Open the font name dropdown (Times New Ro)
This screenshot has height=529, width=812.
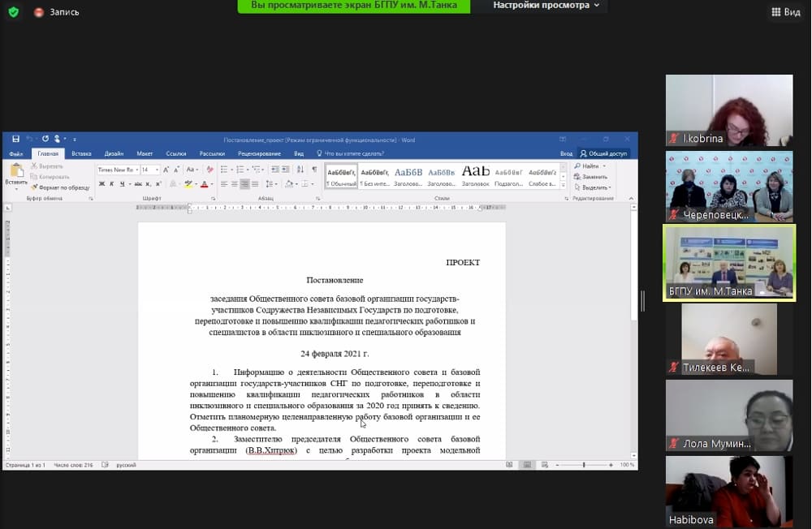click(x=136, y=170)
